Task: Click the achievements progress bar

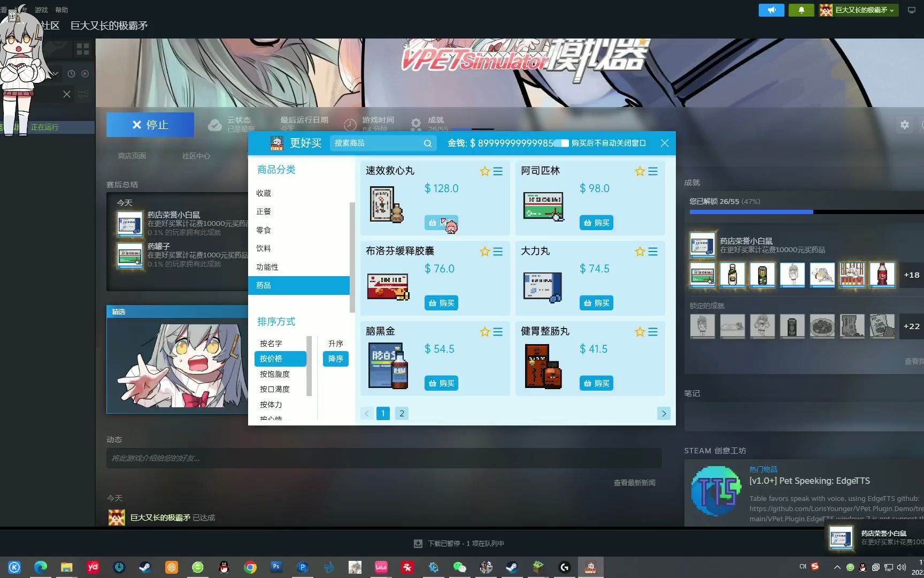Action: click(x=806, y=212)
